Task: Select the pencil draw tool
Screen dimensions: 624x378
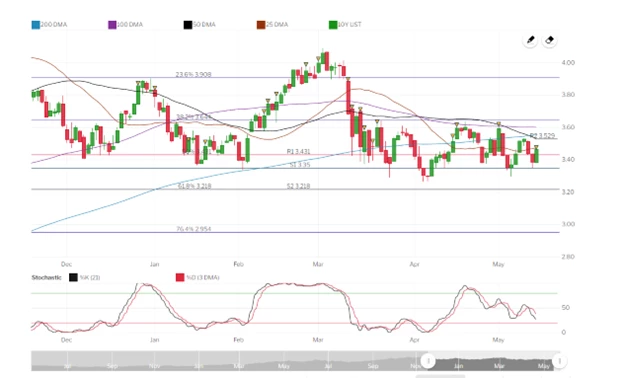Action: click(x=530, y=40)
